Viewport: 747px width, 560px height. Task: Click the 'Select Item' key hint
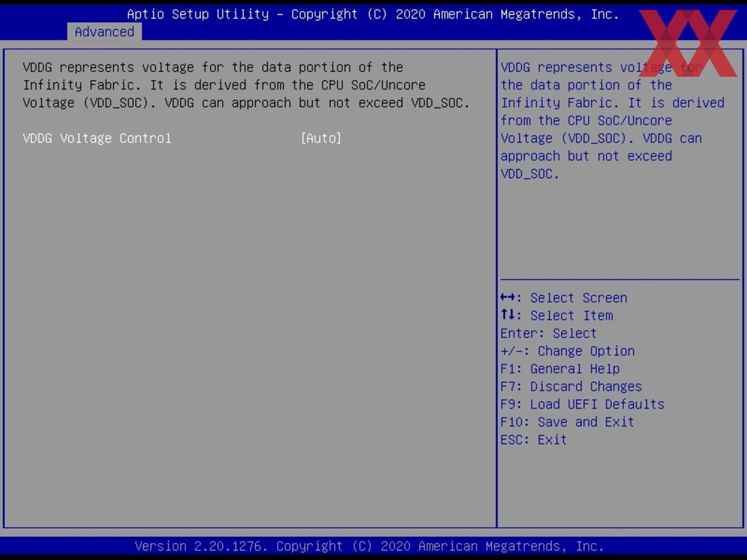pyautogui.click(x=557, y=316)
